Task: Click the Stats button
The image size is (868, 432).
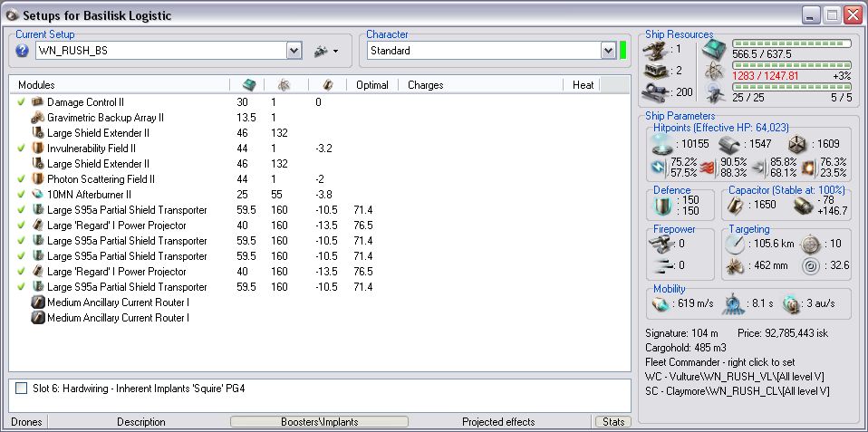Action: pos(613,422)
